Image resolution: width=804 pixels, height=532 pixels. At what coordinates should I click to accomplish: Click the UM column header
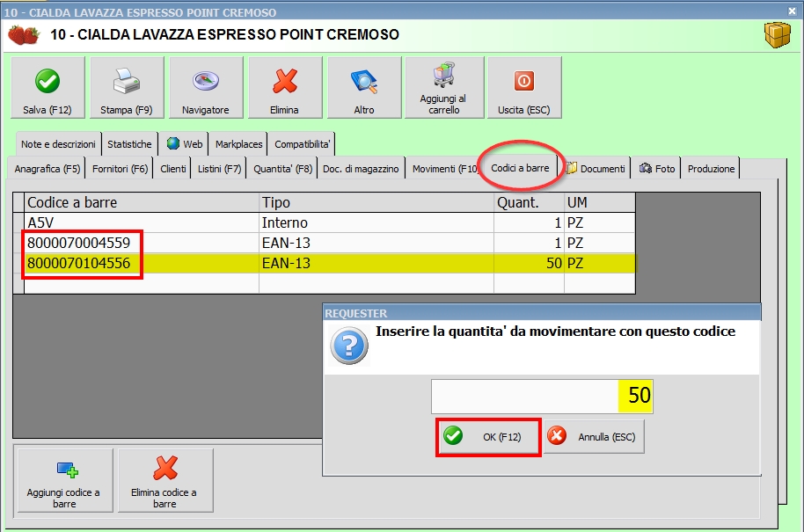click(599, 202)
